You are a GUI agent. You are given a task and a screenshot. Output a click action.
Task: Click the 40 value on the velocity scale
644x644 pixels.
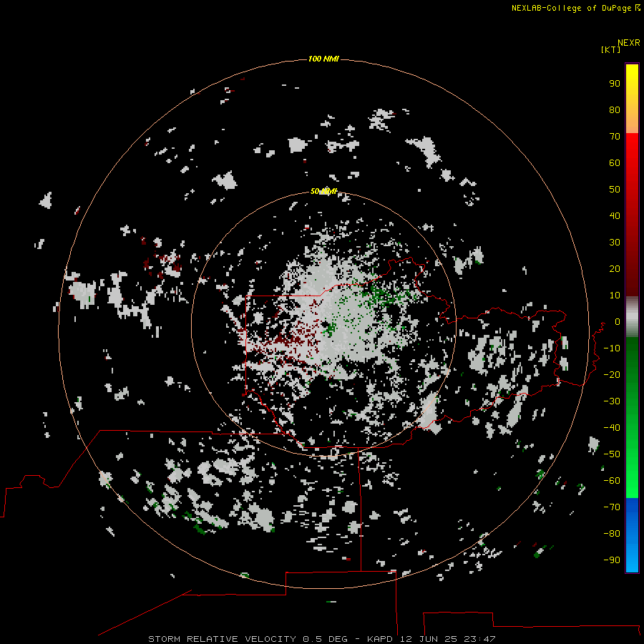click(x=615, y=216)
